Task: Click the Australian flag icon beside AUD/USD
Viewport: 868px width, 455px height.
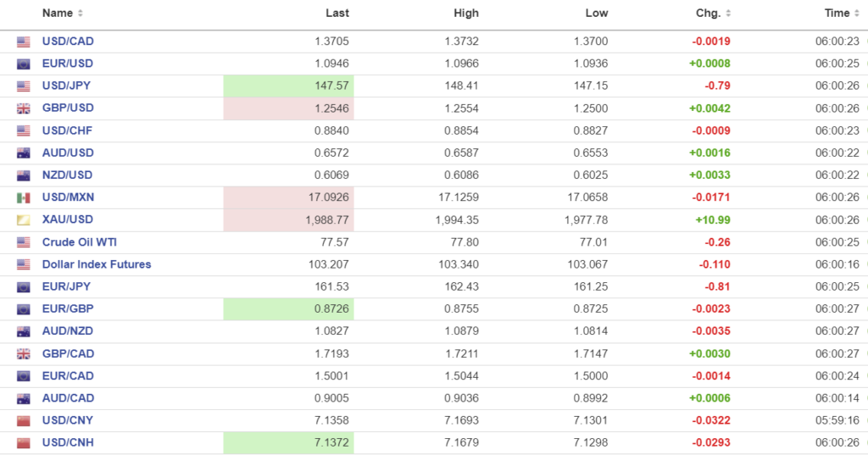Action: click(x=23, y=153)
